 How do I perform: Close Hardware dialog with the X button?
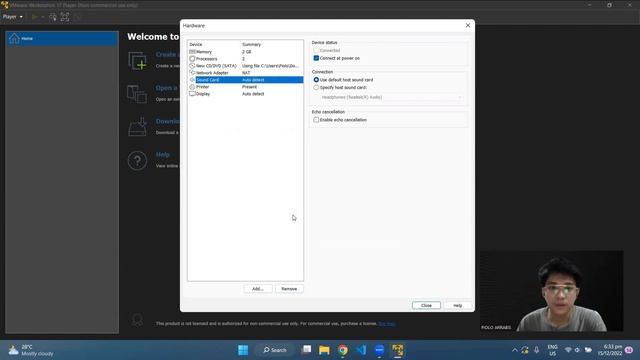468,25
